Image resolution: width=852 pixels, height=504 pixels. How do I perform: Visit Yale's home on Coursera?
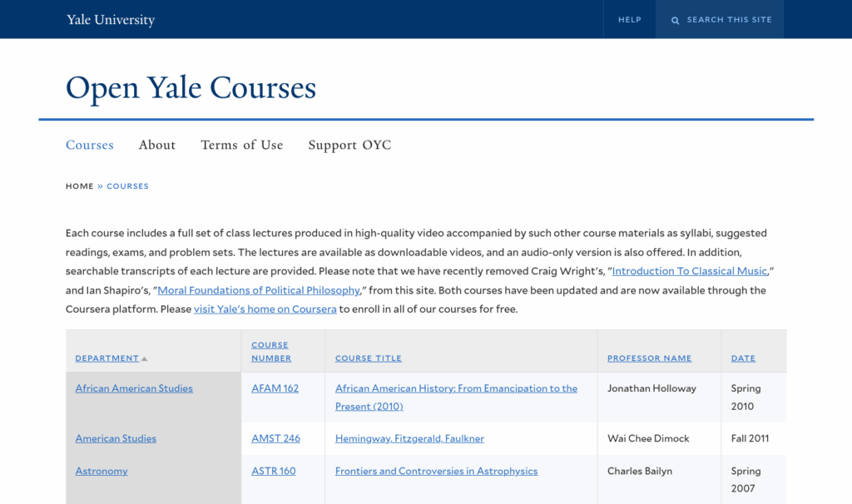point(265,309)
